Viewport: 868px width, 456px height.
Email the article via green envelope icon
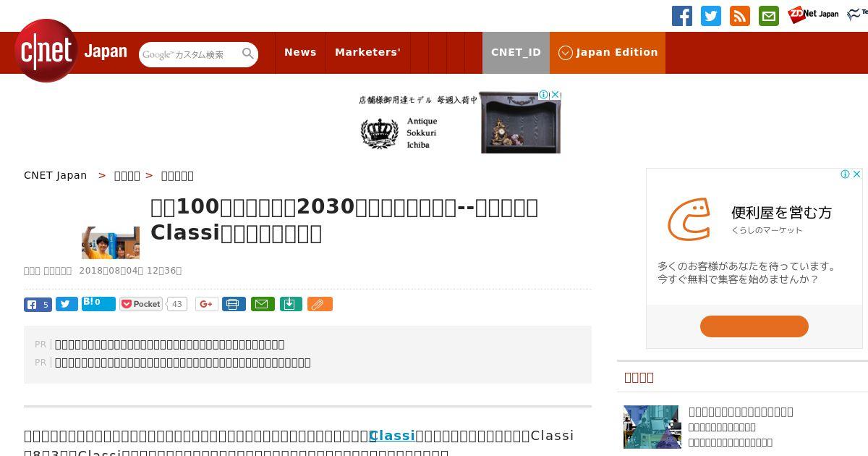tap(263, 304)
